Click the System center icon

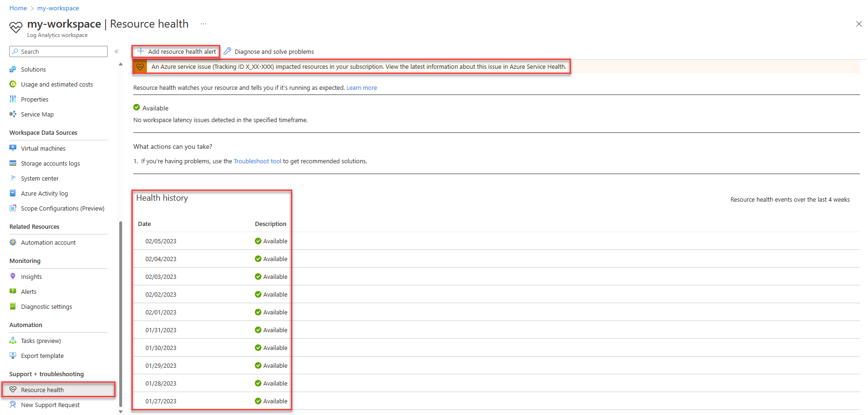[x=13, y=178]
